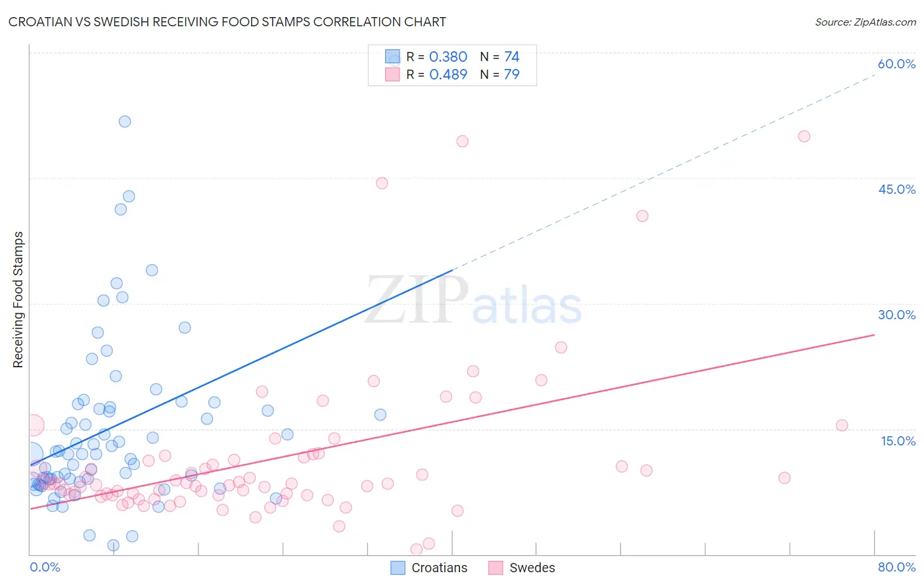Click the Receiving Food Stamps axis label
The width and height of the screenshot is (924, 586).
click(x=18, y=300)
